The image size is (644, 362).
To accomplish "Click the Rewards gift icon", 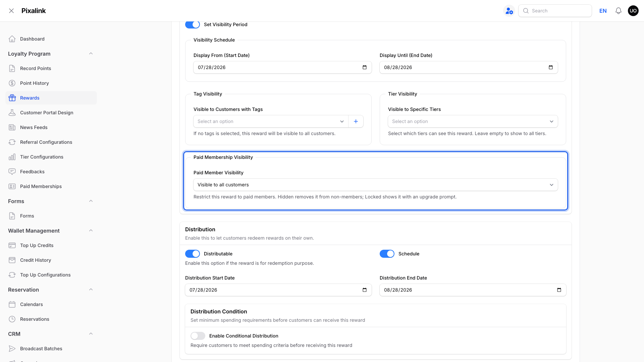I will pos(12,98).
